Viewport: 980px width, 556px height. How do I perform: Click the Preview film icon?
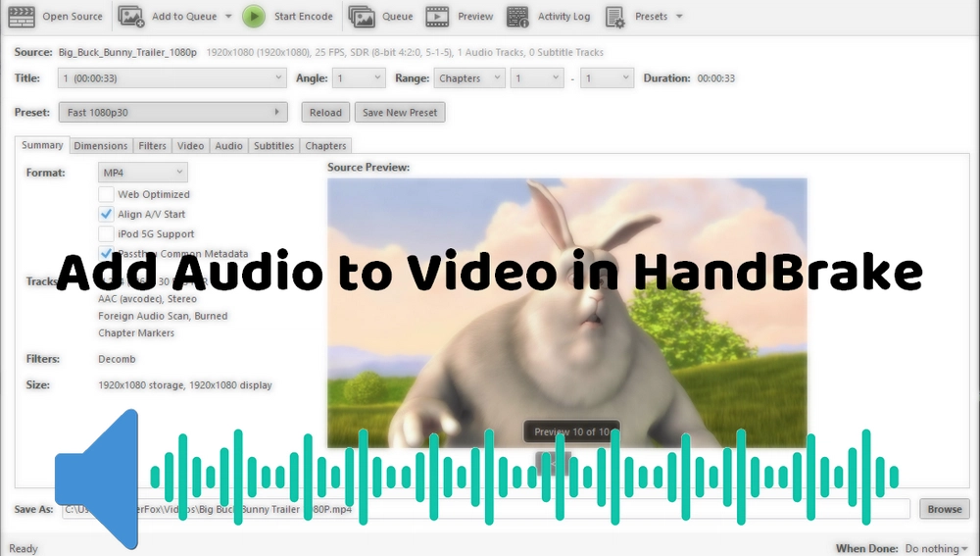tap(438, 16)
